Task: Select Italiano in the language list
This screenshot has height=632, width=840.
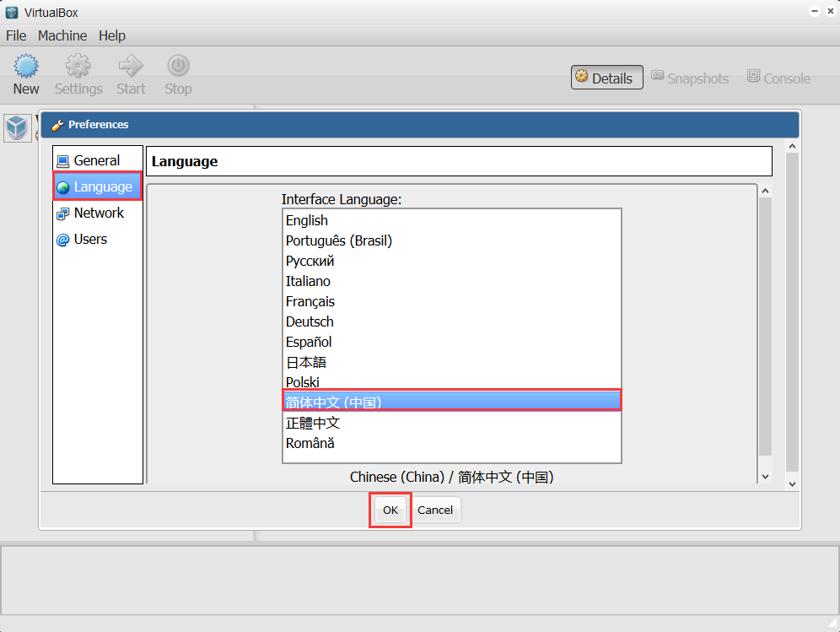Action: click(451, 281)
